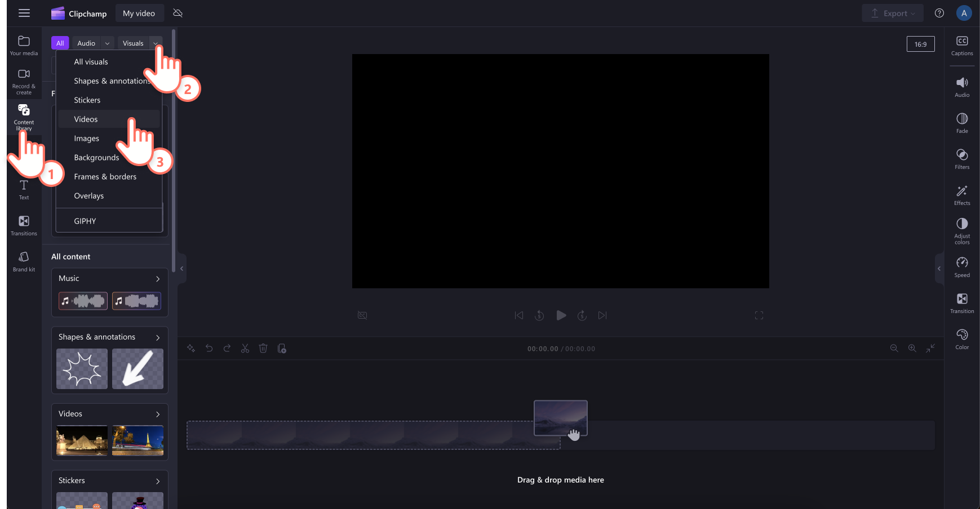Zoom out the timeline
Viewport: 980px width, 509px height.
click(x=894, y=349)
